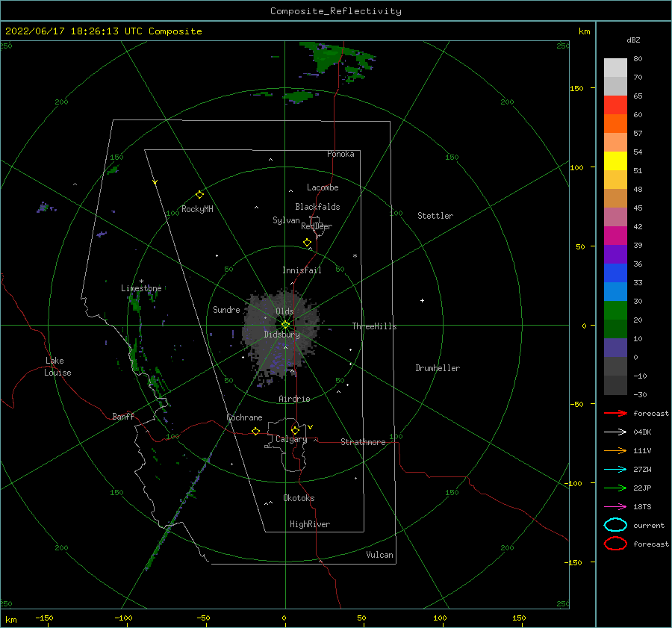The image size is (672, 628).
Task: Select the red 65 dBZ color swatch
Action: click(615, 105)
